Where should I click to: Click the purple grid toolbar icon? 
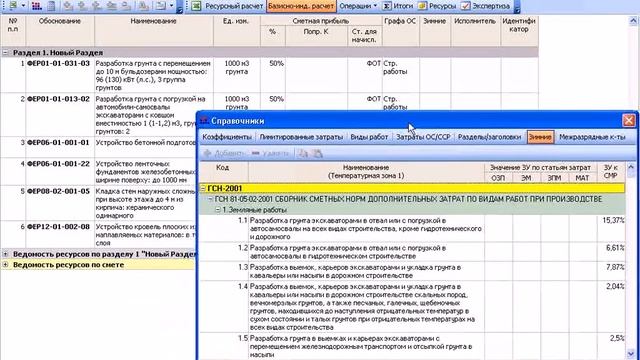37,6
